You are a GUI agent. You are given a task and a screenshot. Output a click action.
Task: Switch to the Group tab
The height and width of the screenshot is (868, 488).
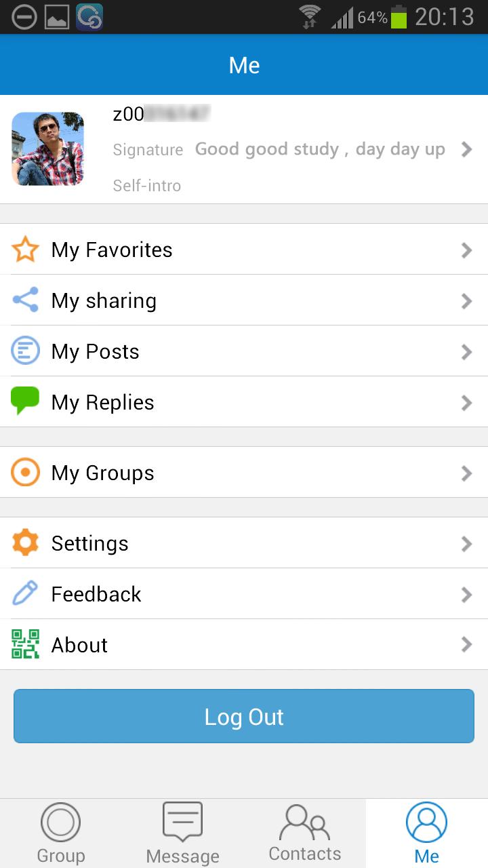[x=61, y=833]
